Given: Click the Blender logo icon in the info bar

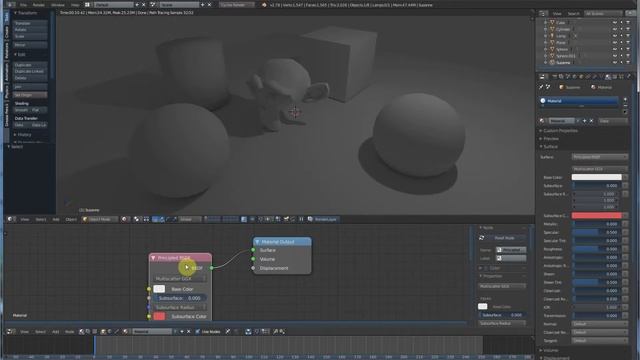Looking at the screenshot, I should [264, 5].
